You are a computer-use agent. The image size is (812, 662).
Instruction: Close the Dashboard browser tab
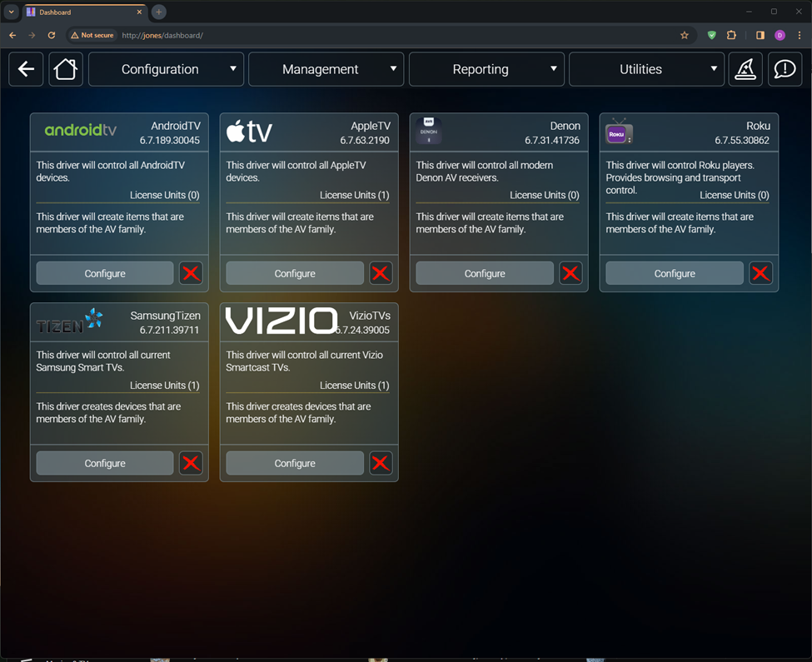pyautogui.click(x=139, y=12)
